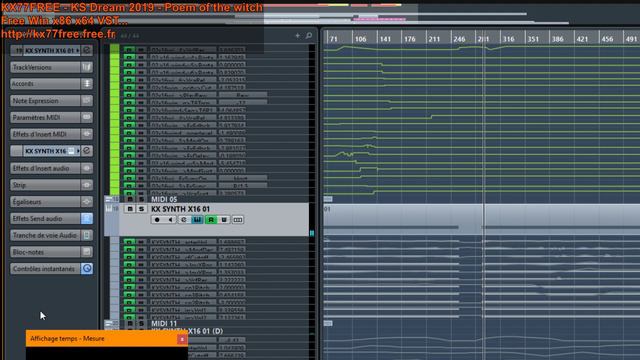640x360 pixels.
Task: Select the KX SYNTH X16 01 track name
Action: pyautogui.click(x=180, y=209)
